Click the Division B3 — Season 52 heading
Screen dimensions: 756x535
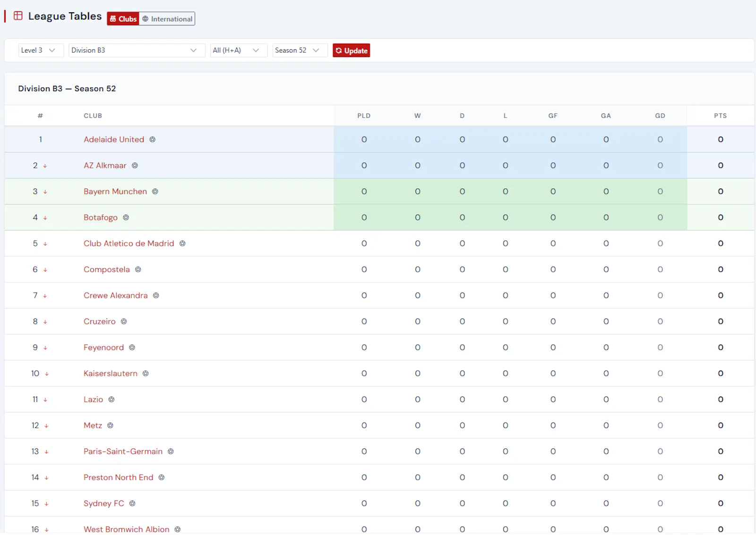point(67,88)
